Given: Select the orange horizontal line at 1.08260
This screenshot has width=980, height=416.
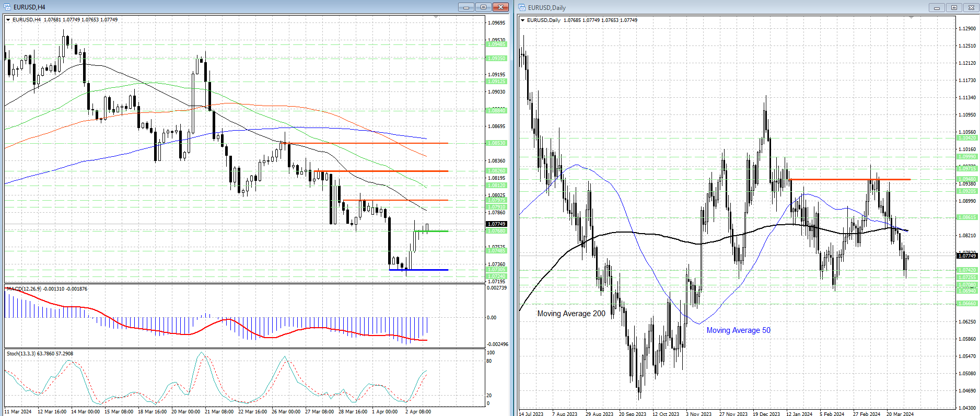Looking at the screenshot, I should pyautogui.click(x=381, y=171).
